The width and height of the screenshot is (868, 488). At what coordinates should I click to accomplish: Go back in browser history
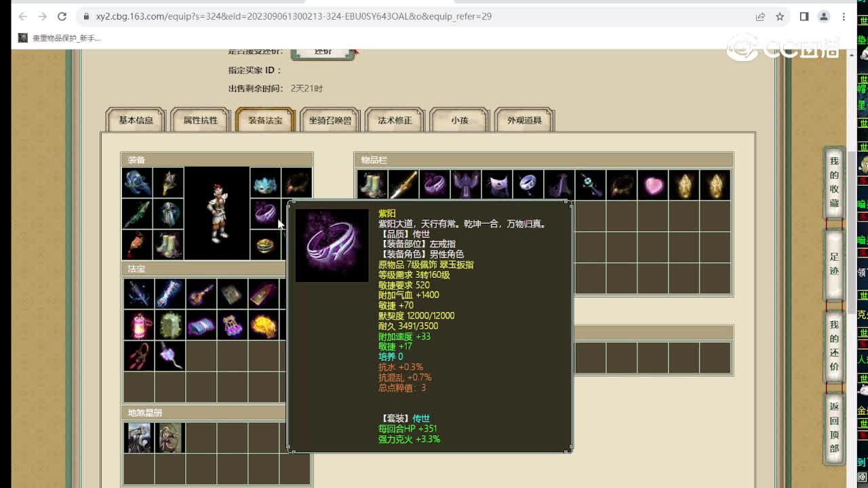click(x=23, y=16)
